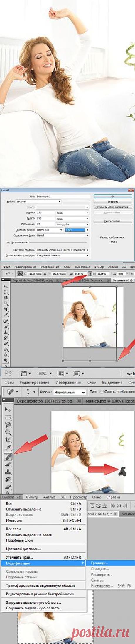Click the reference point location icon in transform bar
The width and height of the screenshot is (135, 644).
pos(20,274)
